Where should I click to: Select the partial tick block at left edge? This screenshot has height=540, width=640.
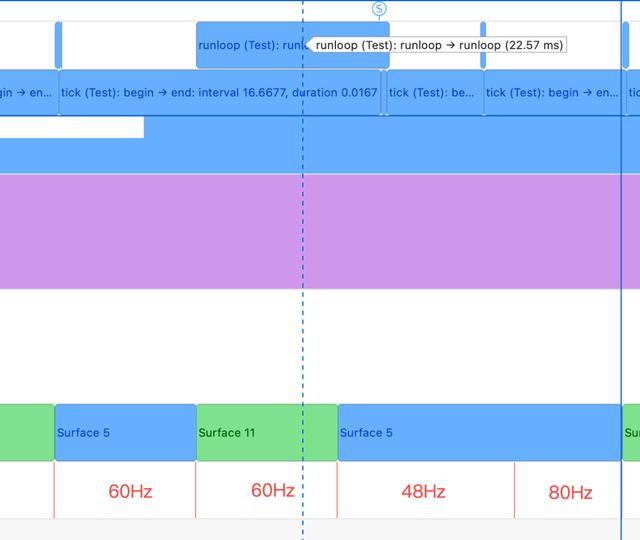[x=29, y=93]
